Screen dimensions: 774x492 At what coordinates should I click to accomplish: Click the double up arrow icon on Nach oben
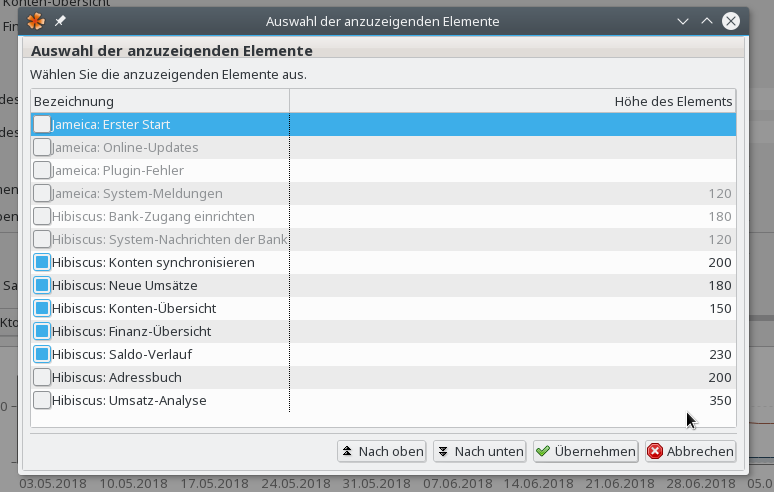click(x=347, y=452)
